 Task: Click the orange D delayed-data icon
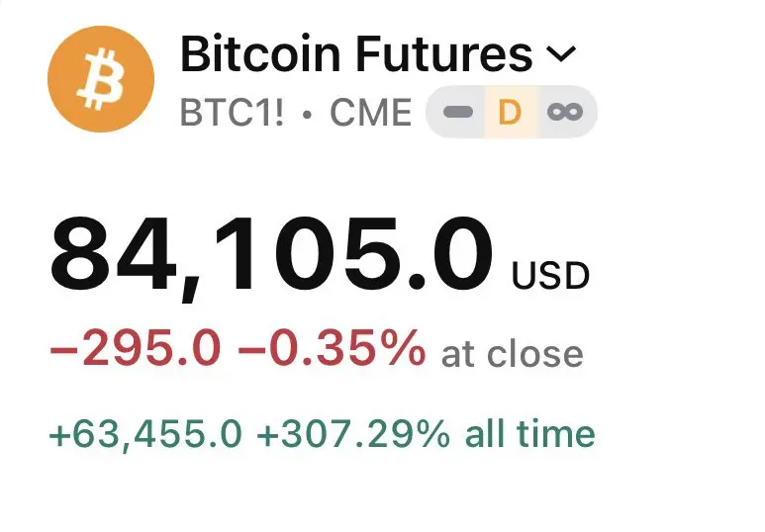click(x=511, y=112)
